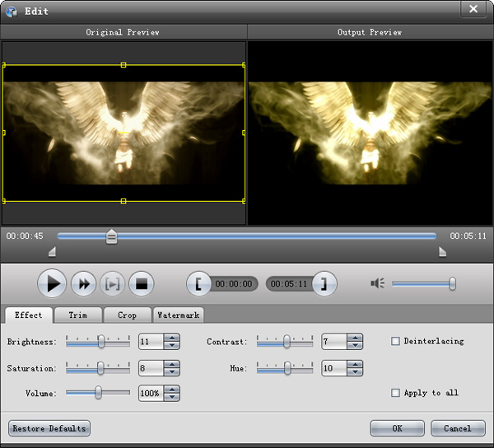494x448 pixels.
Task: Click Restore Defaults button
Action: pos(49,428)
